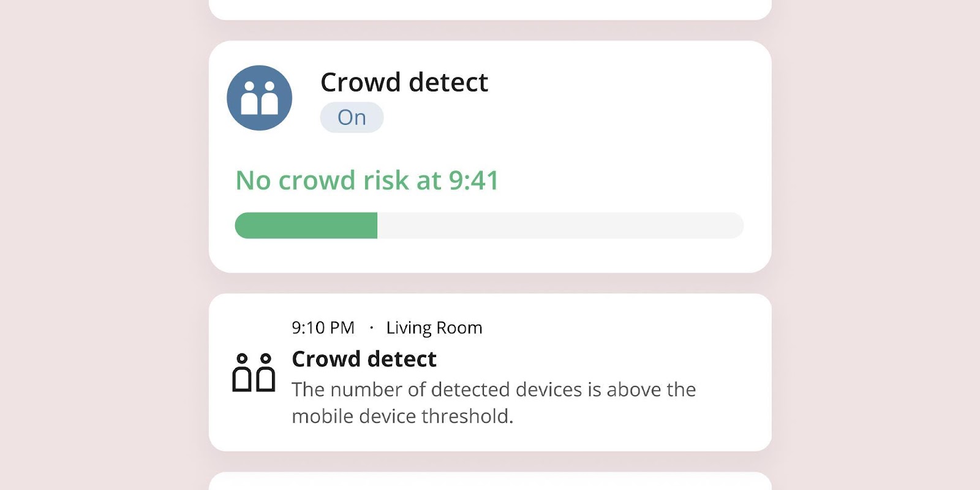980x490 pixels.
Task: Click the rounded right end of risk bar
Action: [x=734, y=225]
